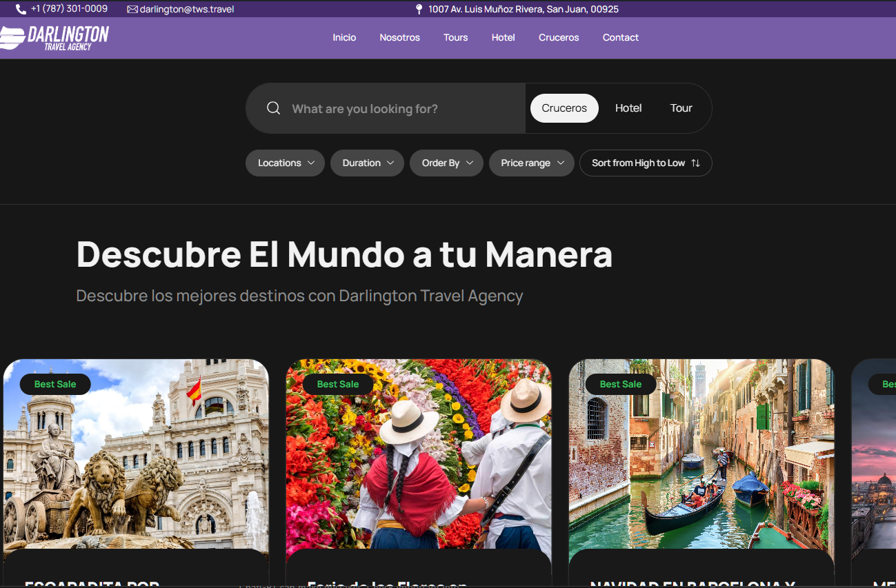Toggle Sort from High to Low
896x588 pixels.
click(646, 163)
